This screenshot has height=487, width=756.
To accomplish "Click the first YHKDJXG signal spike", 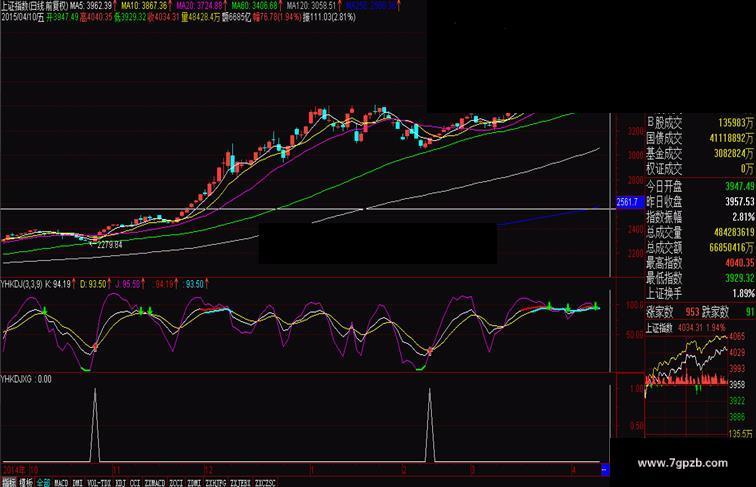I will coord(95,424).
